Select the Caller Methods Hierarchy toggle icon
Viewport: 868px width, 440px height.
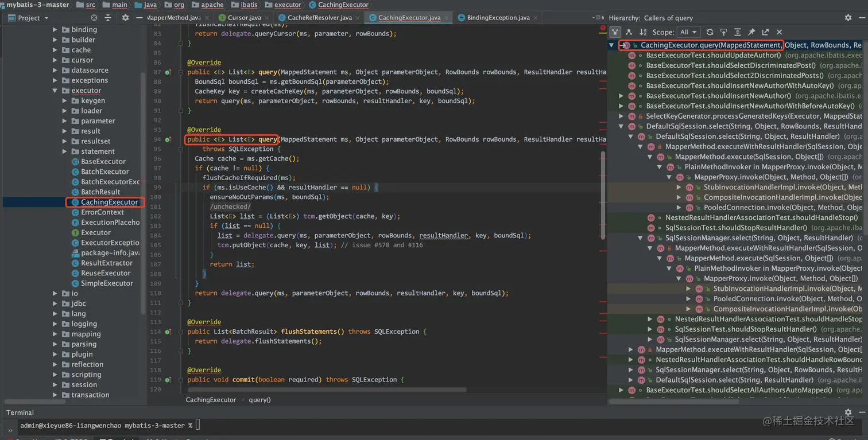(615, 32)
